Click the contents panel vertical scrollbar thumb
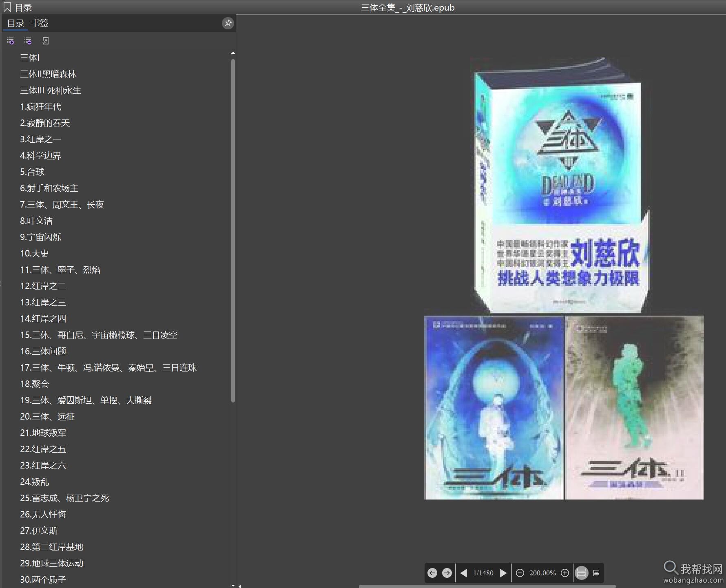Image resolution: width=726 pixels, height=588 pixels. pos(233,231)
